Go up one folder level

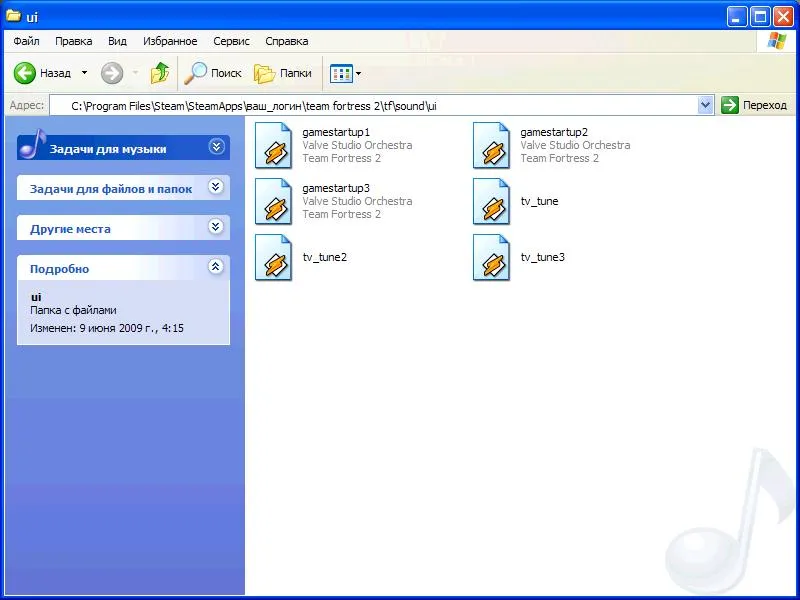pos(160,73)
